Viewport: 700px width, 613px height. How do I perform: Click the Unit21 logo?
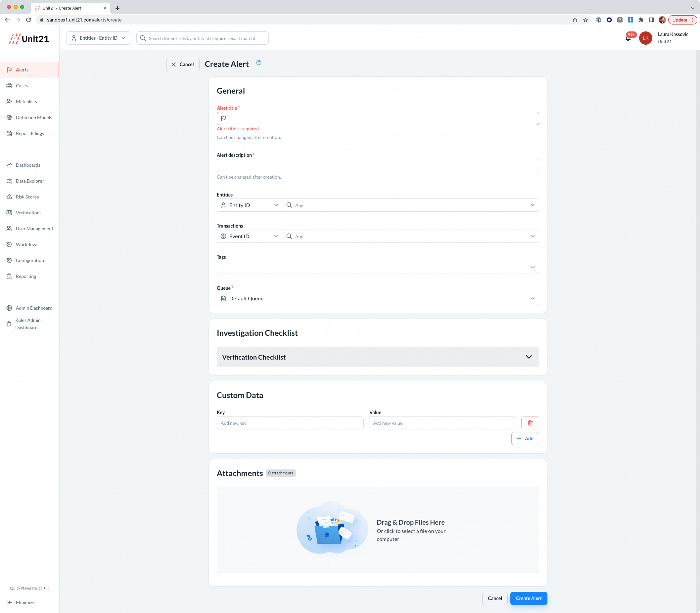pos(29,38)
